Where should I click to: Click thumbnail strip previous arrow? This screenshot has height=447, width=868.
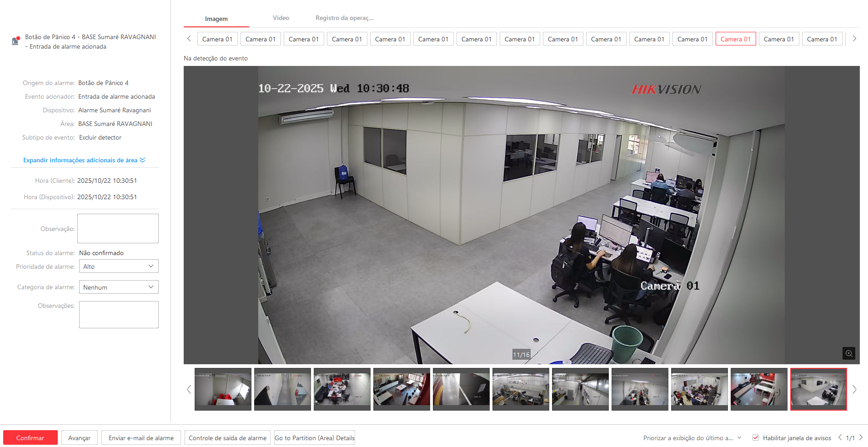[x=189, y=389]
